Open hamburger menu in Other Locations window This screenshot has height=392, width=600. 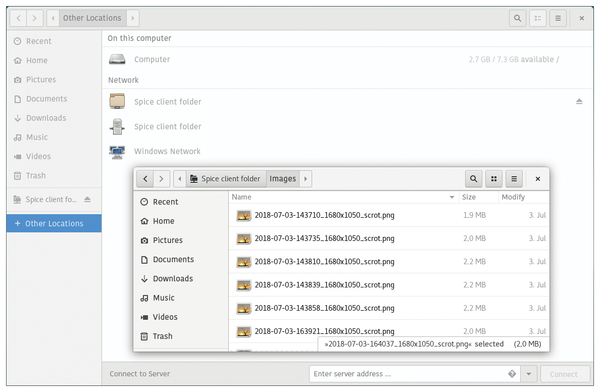[558, 18]
